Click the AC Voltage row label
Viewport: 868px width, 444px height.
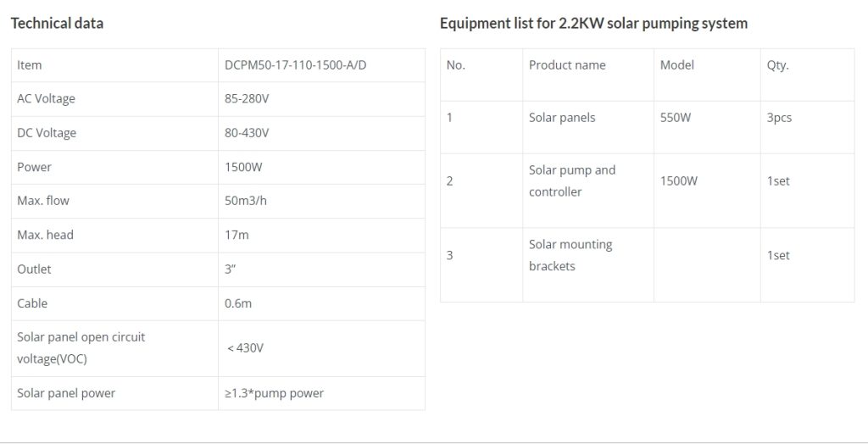(x=46, y=99)
